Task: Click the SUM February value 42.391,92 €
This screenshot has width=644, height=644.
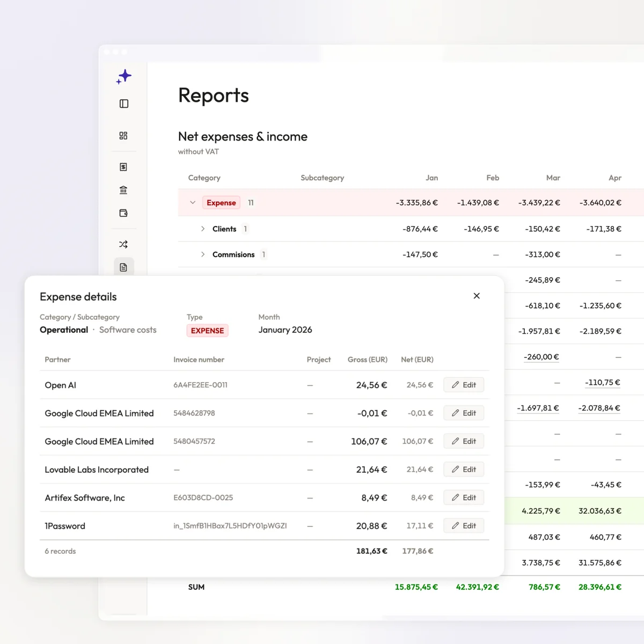Action: [477, 587]
